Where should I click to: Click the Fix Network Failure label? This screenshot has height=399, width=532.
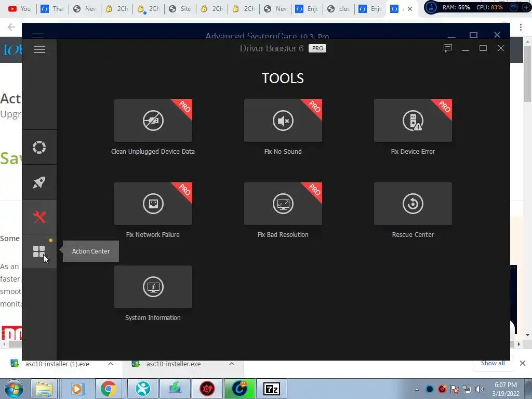[x=153, y=235]
